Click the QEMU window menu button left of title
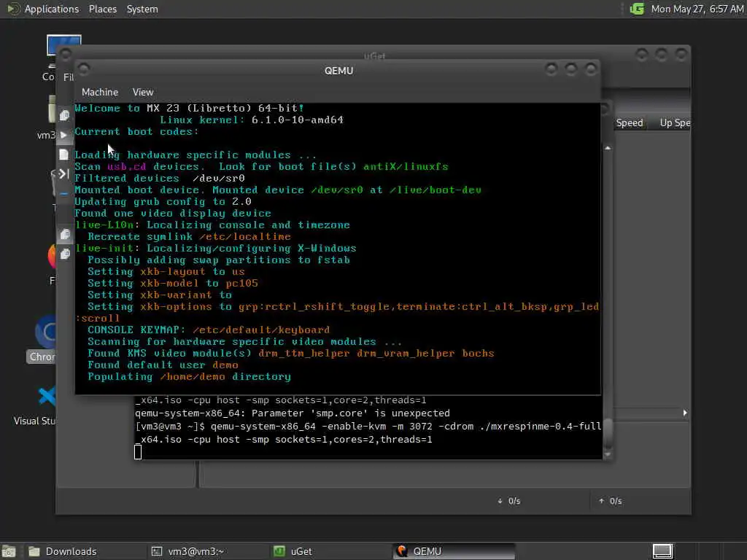The width and height of the screenshot is (747, 560). tap(84, 69)
